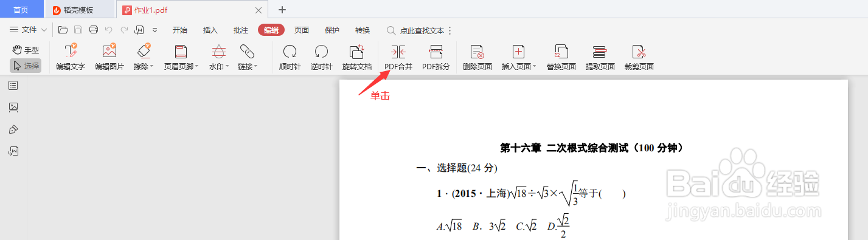Click the redo arrow icon
Image resolution: width=868 pixels, height=240 pixels.
124,30
